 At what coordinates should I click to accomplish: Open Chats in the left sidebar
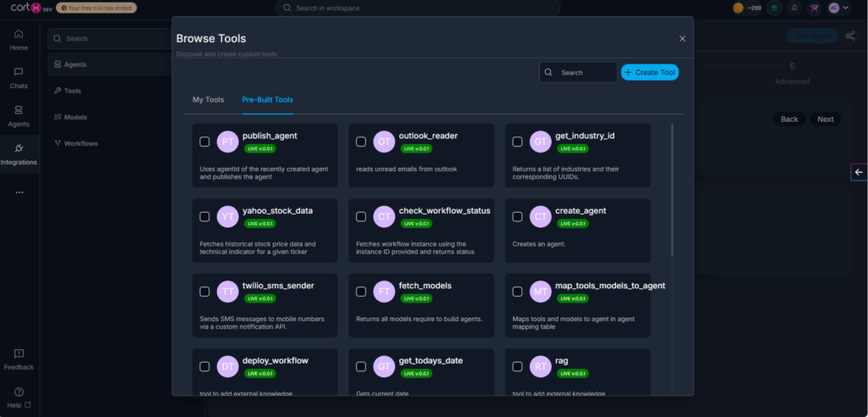[19, 78]
